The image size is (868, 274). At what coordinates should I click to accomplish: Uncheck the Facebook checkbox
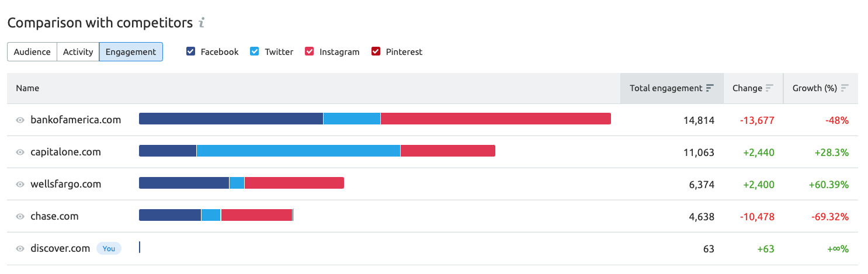(190, 51)
